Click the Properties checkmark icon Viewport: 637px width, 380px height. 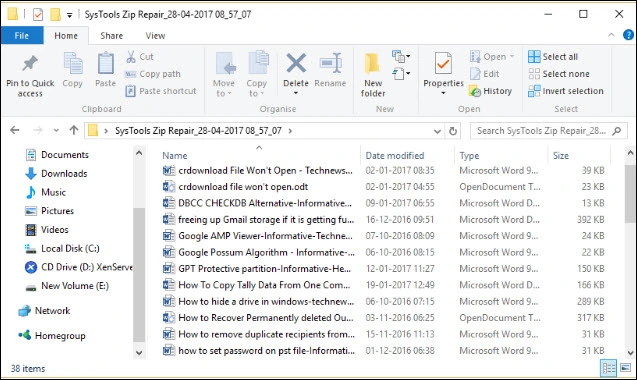[443, 63]
